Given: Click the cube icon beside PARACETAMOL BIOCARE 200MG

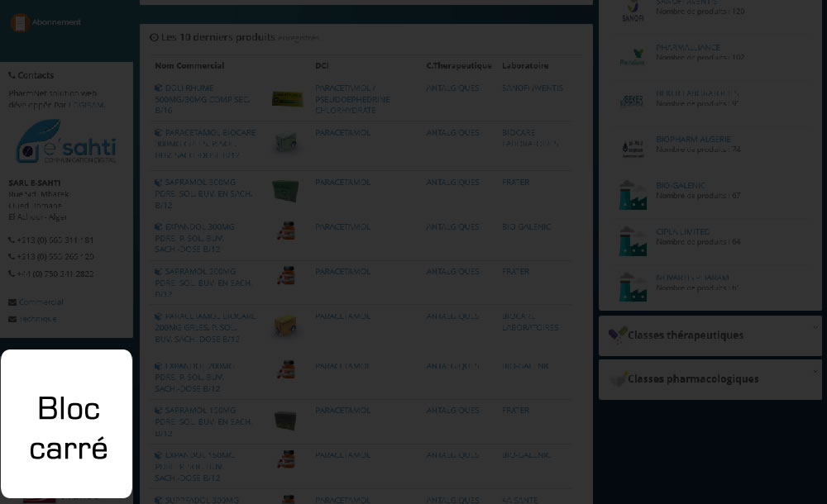Looking at the screenshot, I should [x=158, y=316].
